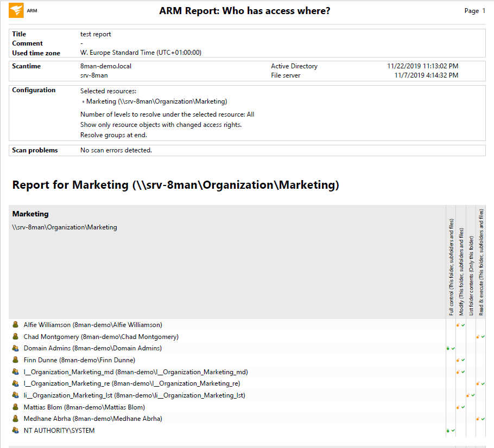494x448 pixels.
Task: Click the 'Page 1' indicator
Action: (x=475, y=11)
